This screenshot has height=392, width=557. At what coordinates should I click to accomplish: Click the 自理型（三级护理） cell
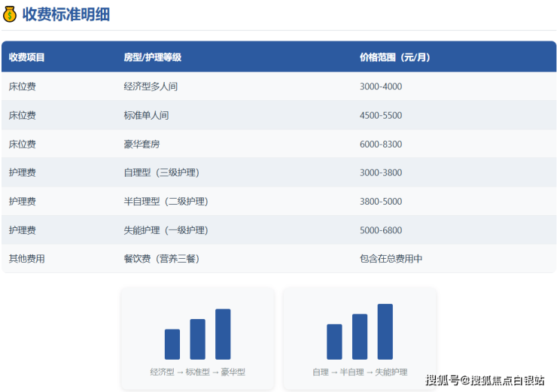tap(162, 173)
